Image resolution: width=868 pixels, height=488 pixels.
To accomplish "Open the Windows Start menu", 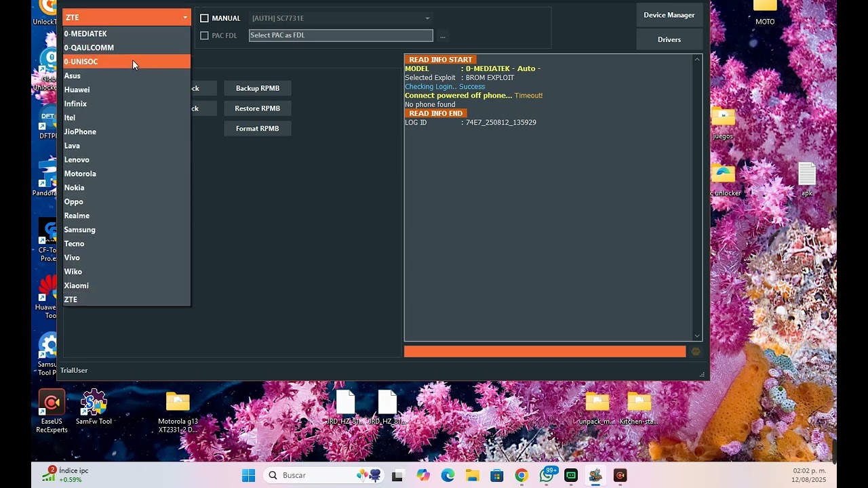I will [249, 475].
